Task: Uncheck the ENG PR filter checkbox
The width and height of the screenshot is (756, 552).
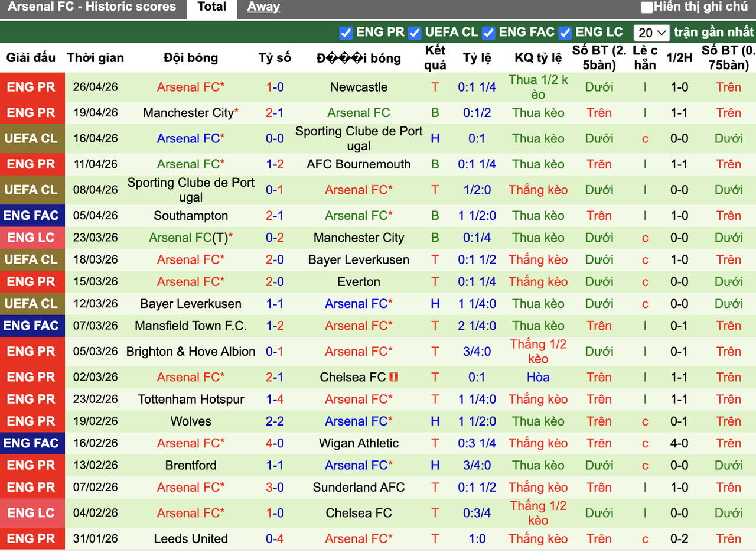Action: pyautogui.click(x=346, y=33)
